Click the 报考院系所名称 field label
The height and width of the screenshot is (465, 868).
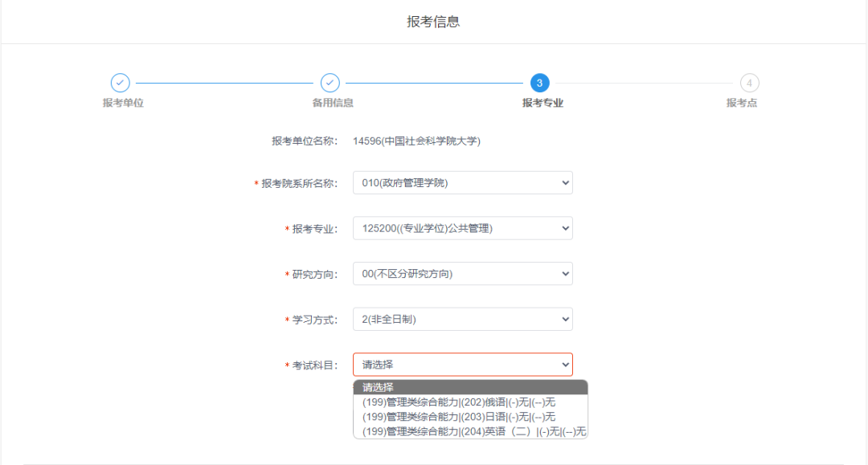coord(299,184)
